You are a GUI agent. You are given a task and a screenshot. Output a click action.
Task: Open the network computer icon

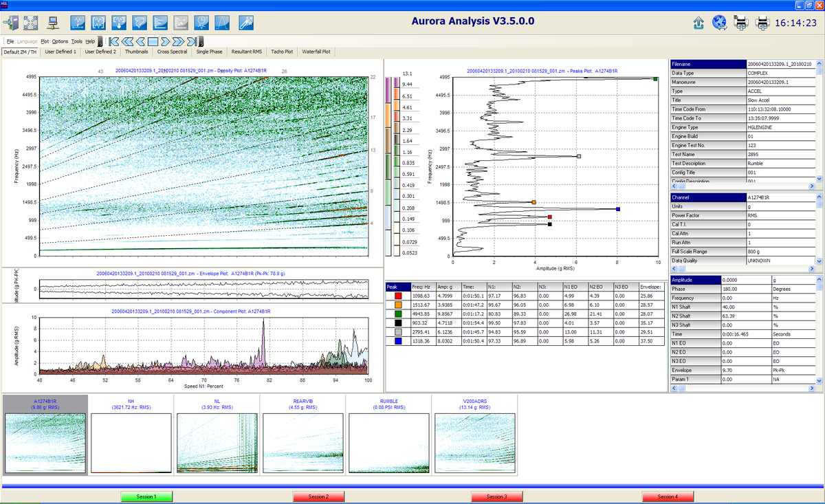[x=54, y=22]
